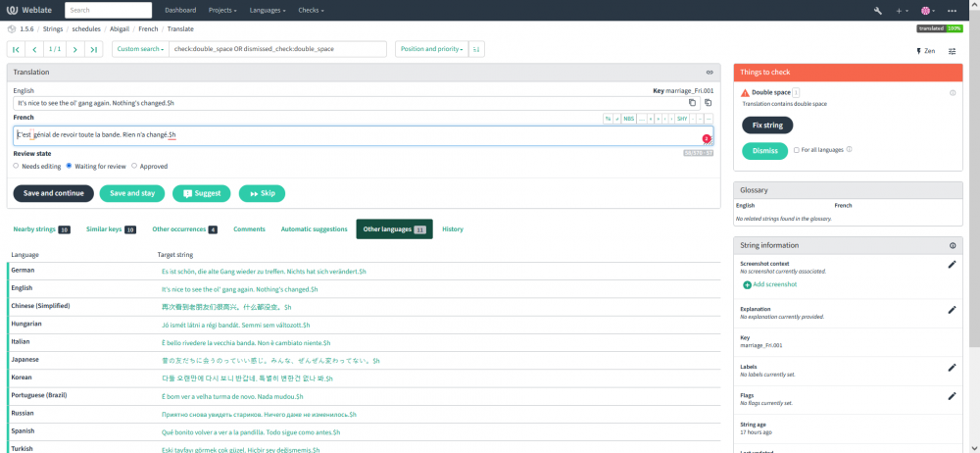Open the History tab
This screenshot has height=453, width=980.
tap(453, 229)
